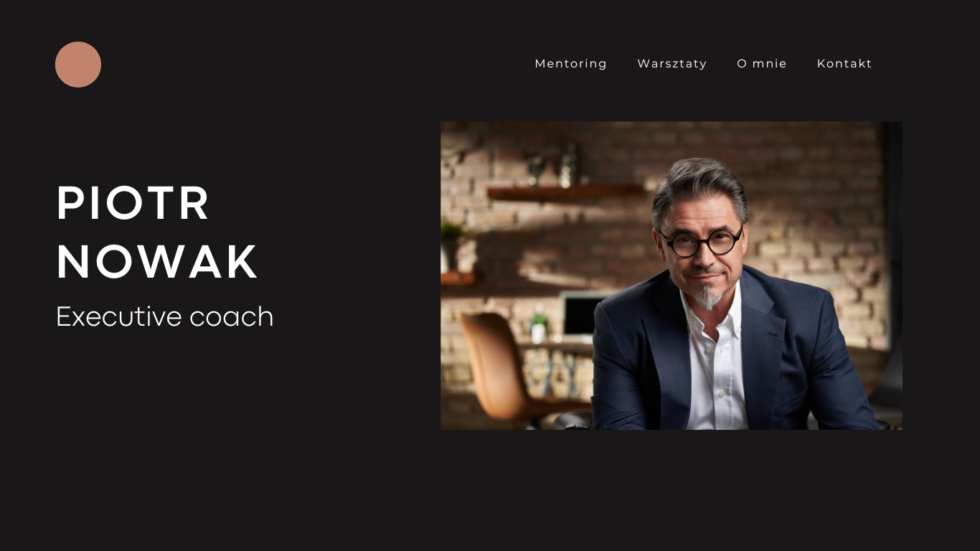Open the O mnie page
The height and width of the screenshot is (551, 980).
click(x=762, y=64)
